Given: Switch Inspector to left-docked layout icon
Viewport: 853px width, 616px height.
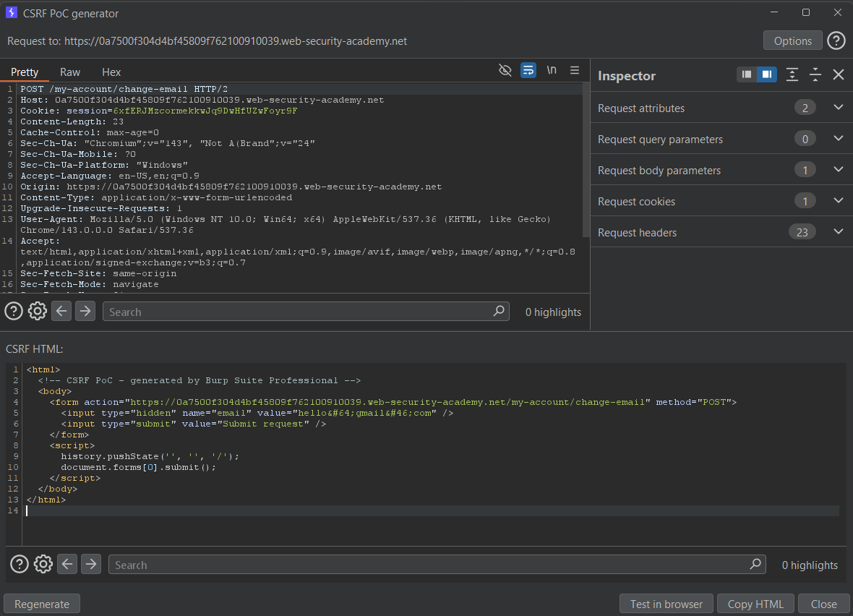Looking at the screenshot, I should (746, 74).
